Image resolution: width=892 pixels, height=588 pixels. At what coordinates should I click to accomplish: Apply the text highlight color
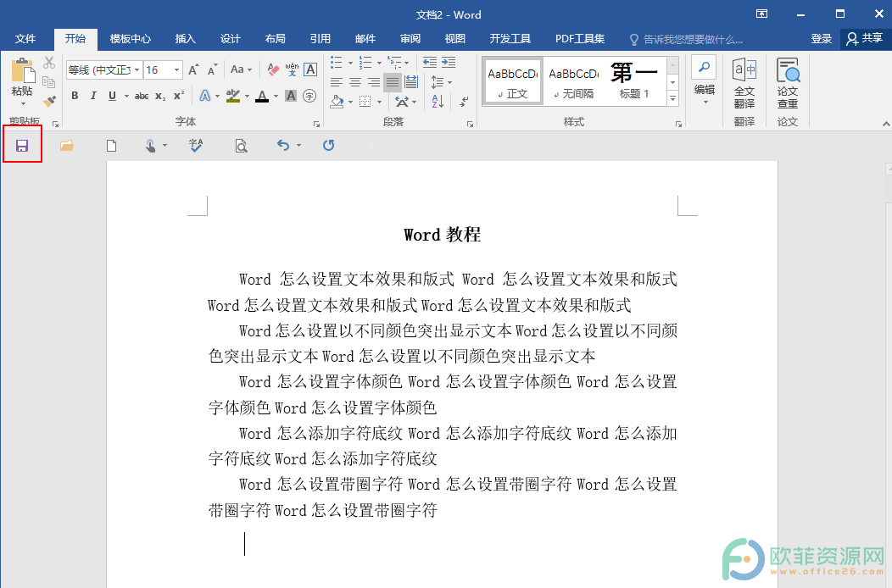[x=232, y=96]
